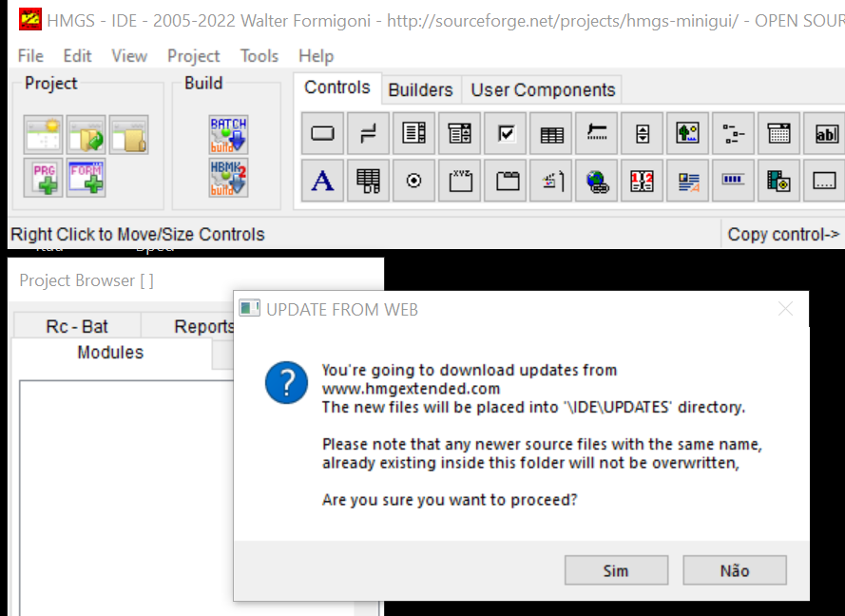Add a new FORM to the project
The image size is (845, 616).
[x=86, y=178]
